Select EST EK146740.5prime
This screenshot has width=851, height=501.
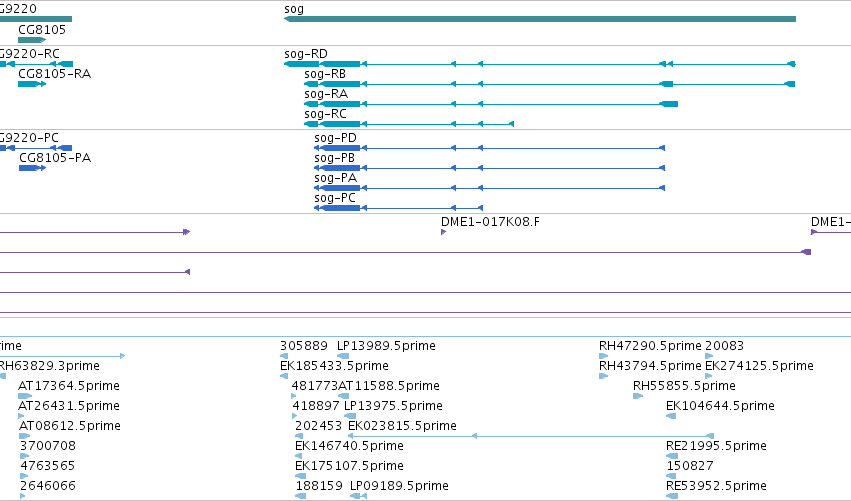tap(301, 456)
